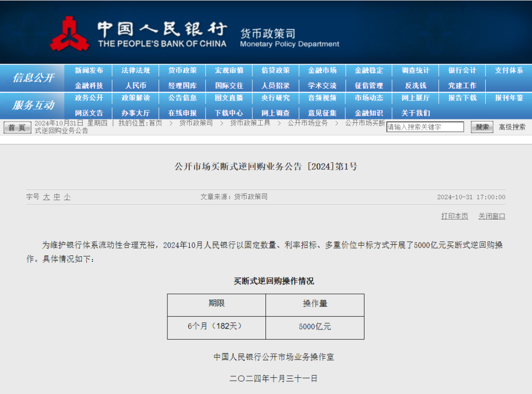Screen dimensions: 532x394
Task: Click the search keyword input field
Action: point(425,127)
